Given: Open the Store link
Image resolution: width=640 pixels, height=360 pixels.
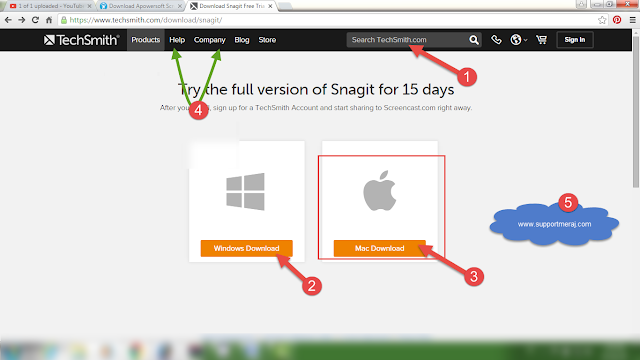Looking at the screenshot, I should coord(267,40).
